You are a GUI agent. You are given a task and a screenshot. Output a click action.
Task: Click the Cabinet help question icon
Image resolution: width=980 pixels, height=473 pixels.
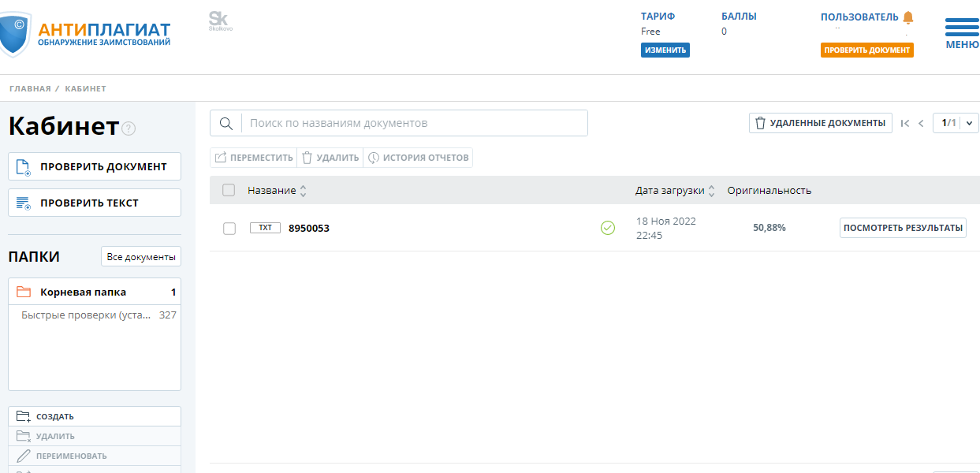[129, 128]
